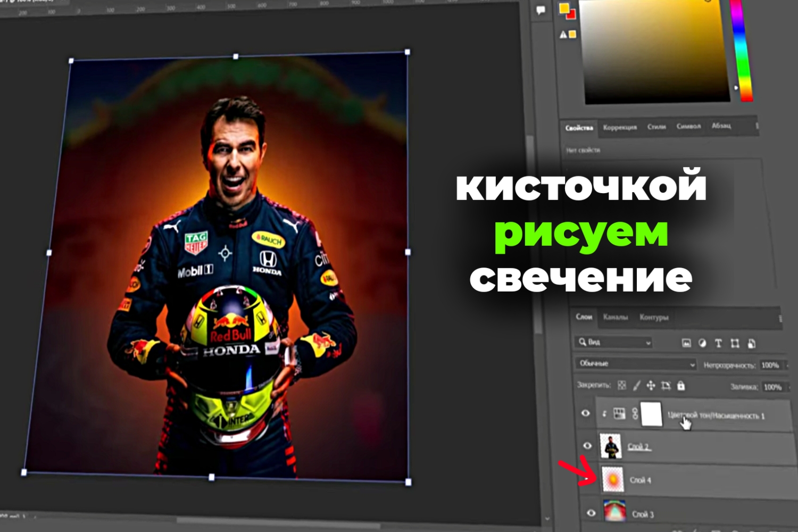This screenshot has height=532, width=798.
Task: Click the top-right transform corner handle
Action: [x=408, y=52]
